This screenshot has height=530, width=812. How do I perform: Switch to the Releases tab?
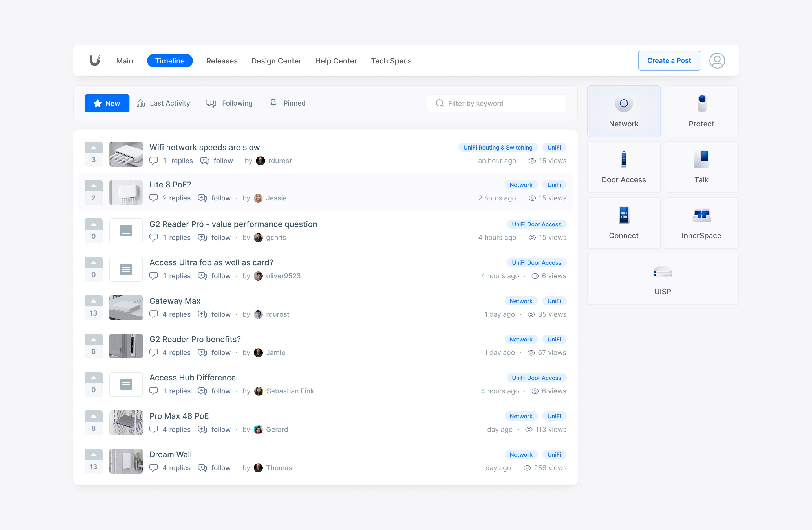tap(222, 61)
